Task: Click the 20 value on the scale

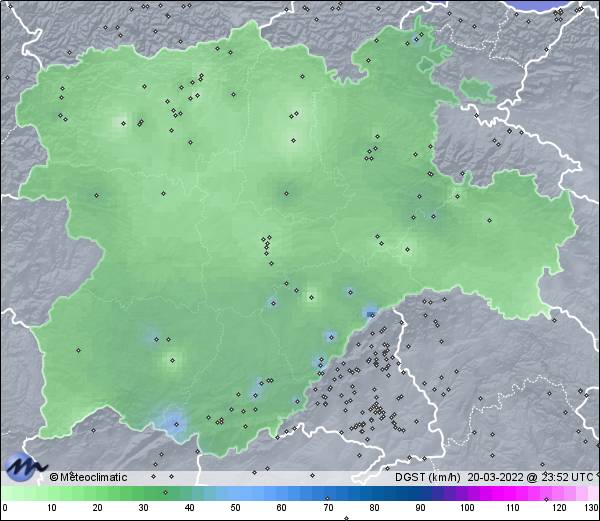Action: (98, 508)
